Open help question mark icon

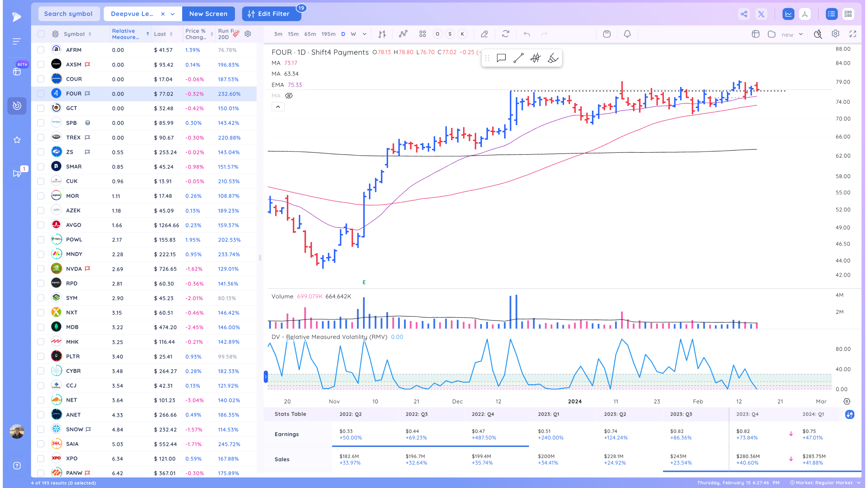point(17,465)
